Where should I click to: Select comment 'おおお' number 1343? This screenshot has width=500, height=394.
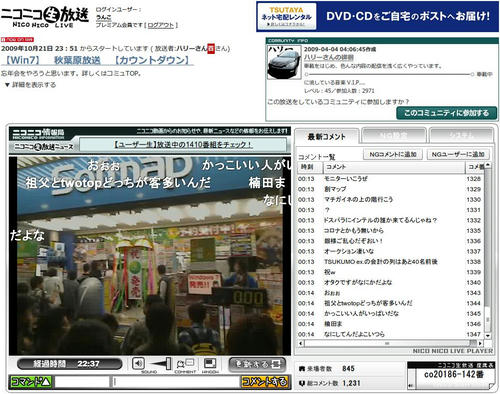click(391, 293)
